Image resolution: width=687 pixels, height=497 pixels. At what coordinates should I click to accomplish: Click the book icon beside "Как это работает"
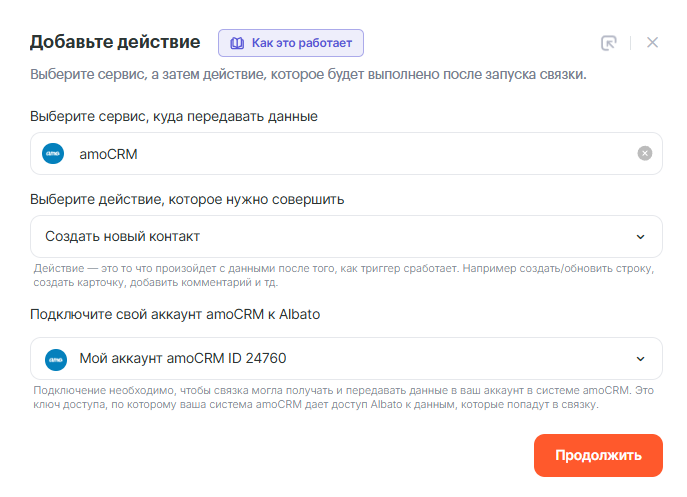click(x=237, y=43)
